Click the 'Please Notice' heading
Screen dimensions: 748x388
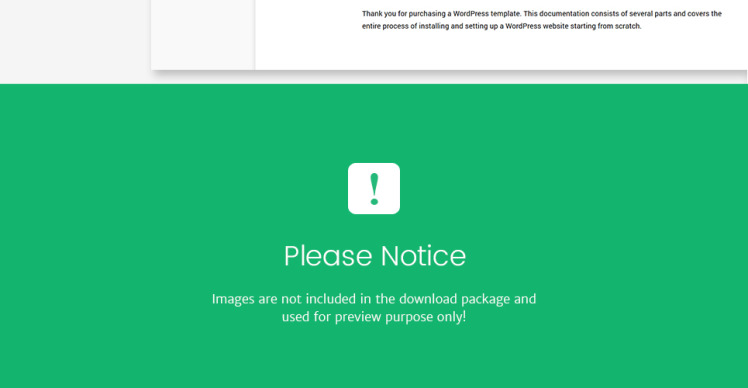[374, 256]
